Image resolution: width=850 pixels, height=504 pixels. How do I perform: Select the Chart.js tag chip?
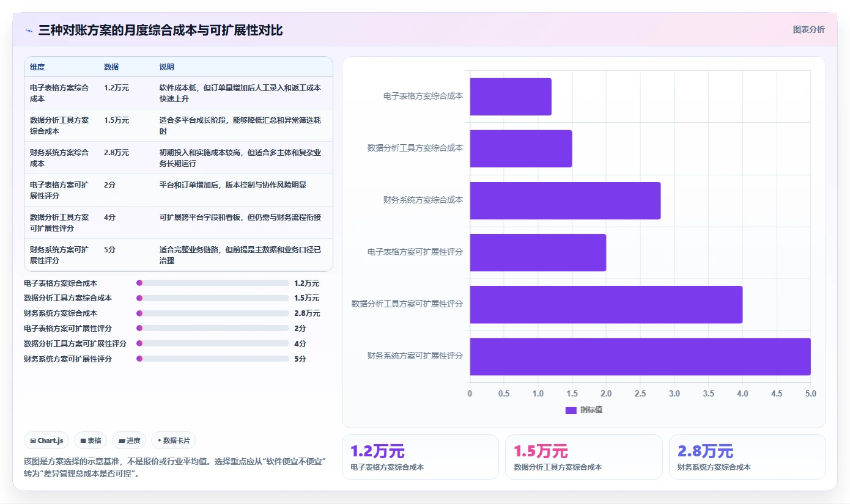point(47,440)
